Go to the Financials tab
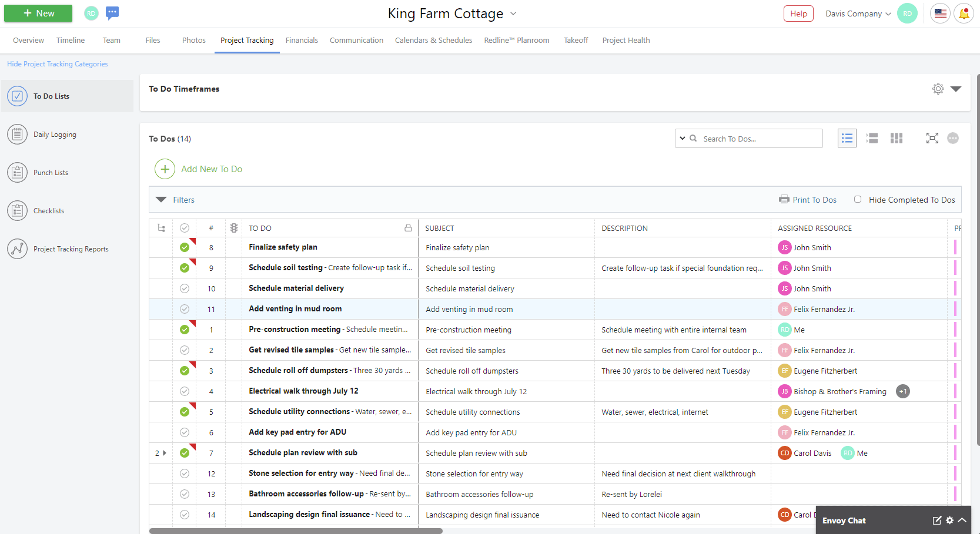 point(302,41)
